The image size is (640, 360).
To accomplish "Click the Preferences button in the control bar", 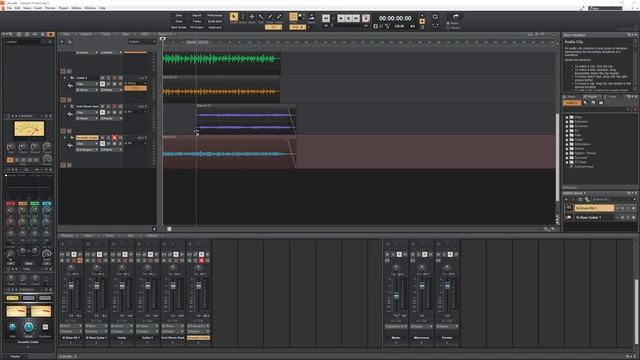I will pyautogui.click(x=215, y=16).
